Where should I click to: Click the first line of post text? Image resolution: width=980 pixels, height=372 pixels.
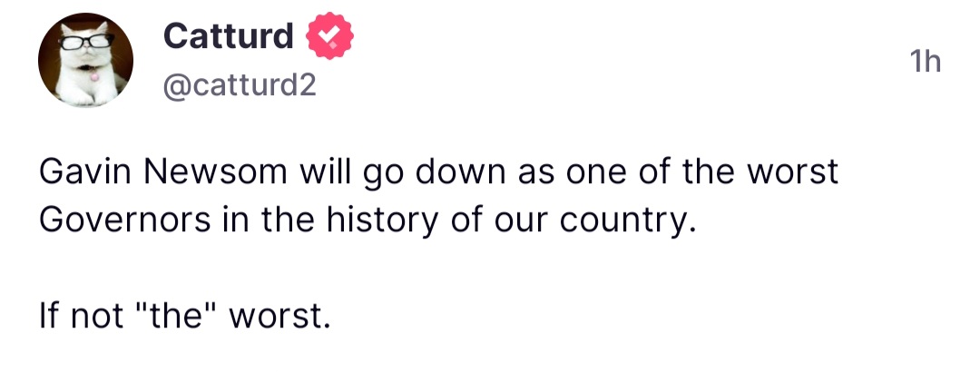pos(439,173)
